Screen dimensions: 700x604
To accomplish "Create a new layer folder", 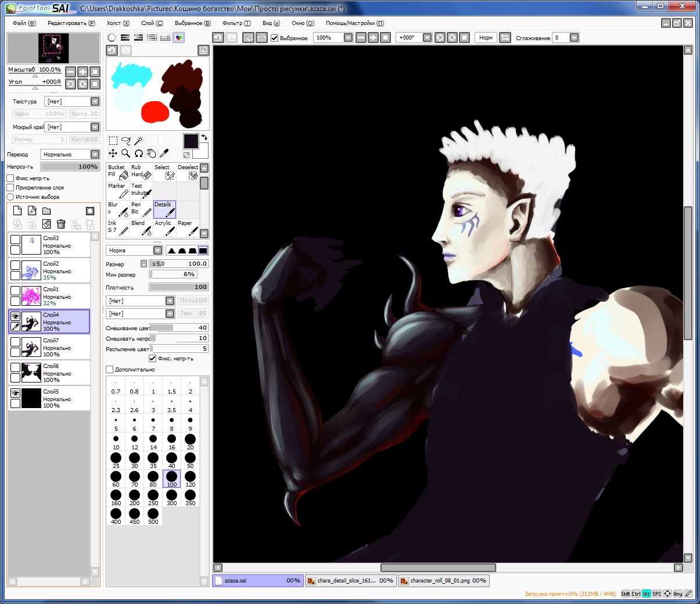I will tap(46, 211).
